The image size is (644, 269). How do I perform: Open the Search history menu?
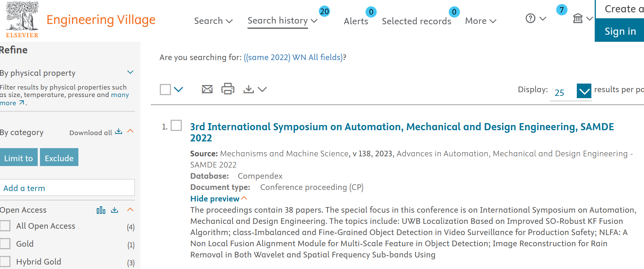click(278, 21)
